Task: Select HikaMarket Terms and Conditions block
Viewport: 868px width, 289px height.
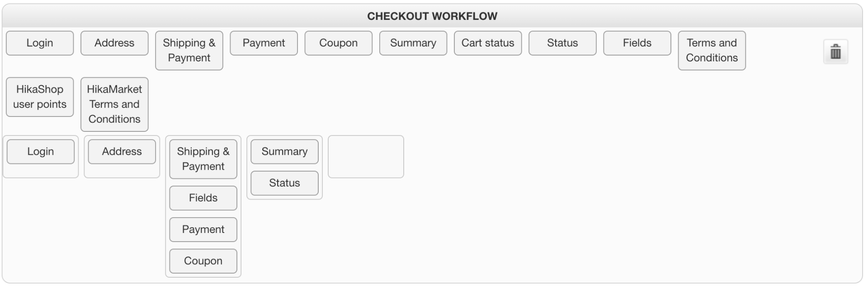Action: pyautogui.click(x=114, y=104)
